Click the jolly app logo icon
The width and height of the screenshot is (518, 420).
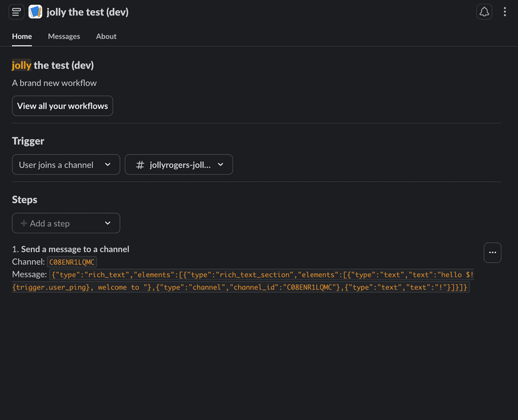pyautogui.click(x=35, y=12)
